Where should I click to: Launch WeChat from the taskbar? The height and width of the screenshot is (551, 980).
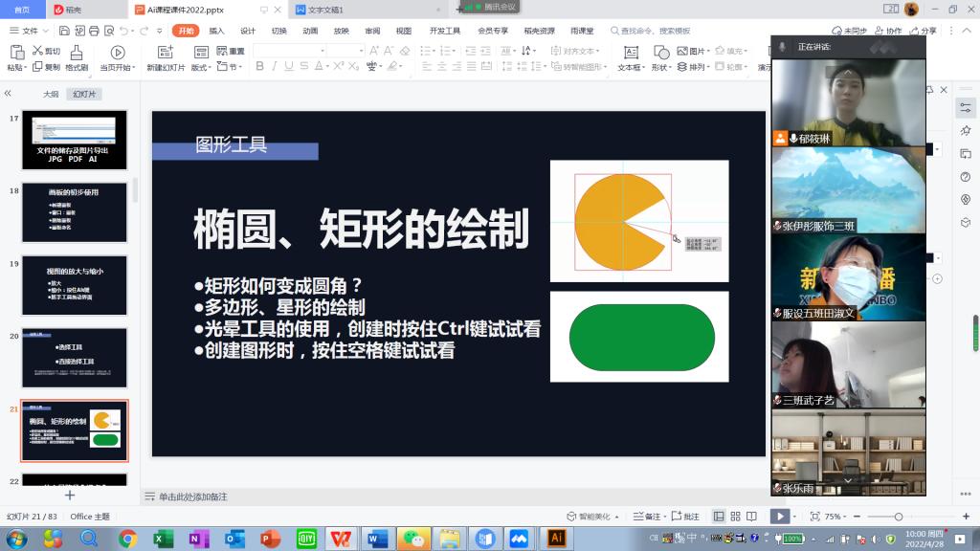(412, 539)
